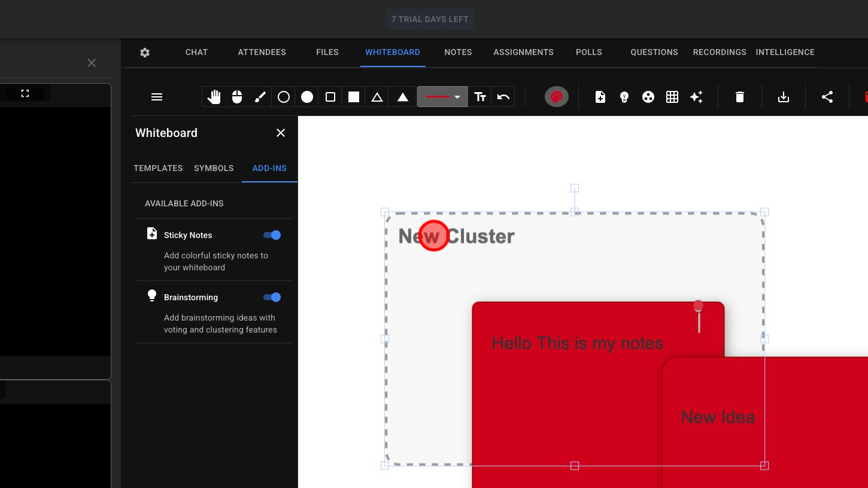The height and width of the screenshot is (488, 868).
Task: Click the 7 Trial Days Left button
Action: pos(430,19)
